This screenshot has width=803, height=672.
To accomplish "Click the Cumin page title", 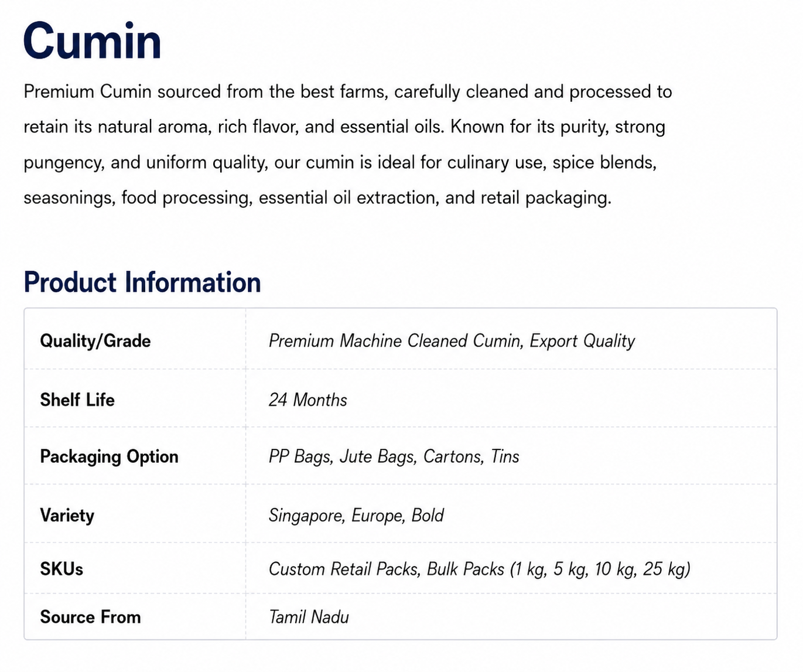I will [92, 41].
